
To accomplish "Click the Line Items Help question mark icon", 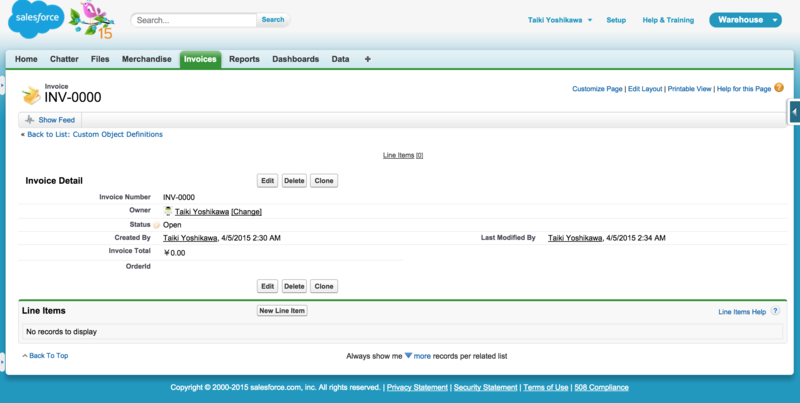I will (775, 311).
